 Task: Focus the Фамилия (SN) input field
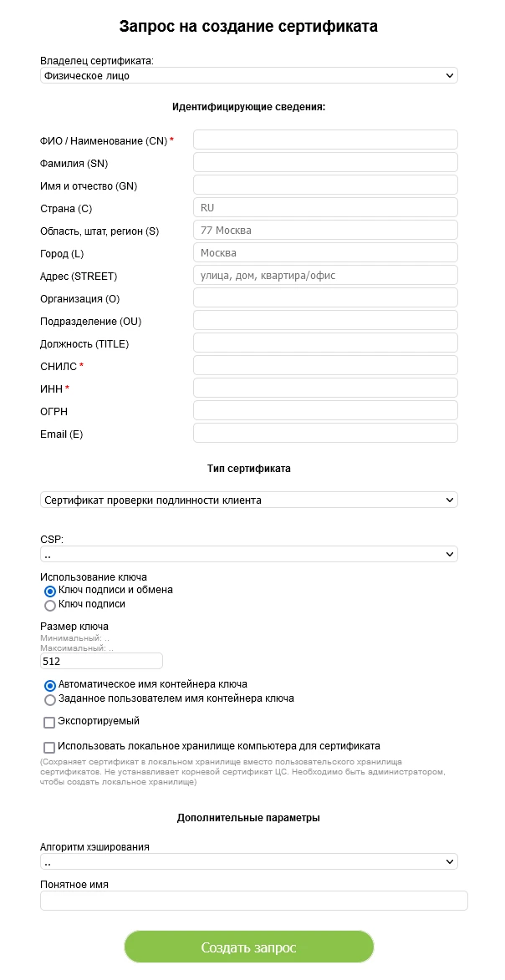(325, 162)
